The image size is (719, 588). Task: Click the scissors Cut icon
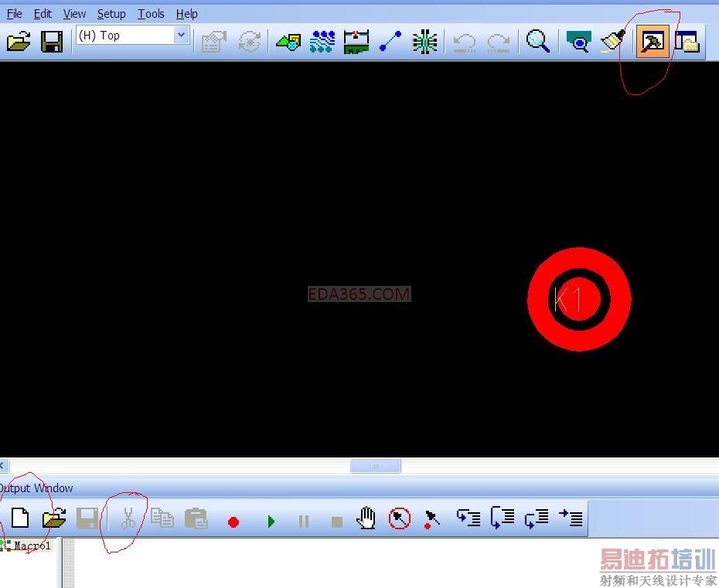point(128,518)
